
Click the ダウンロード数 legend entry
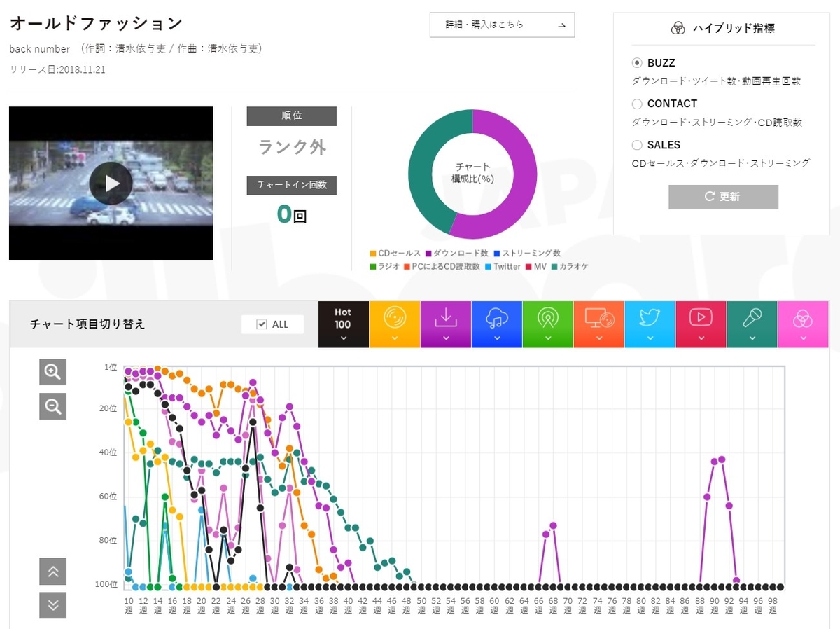point(458,254)
